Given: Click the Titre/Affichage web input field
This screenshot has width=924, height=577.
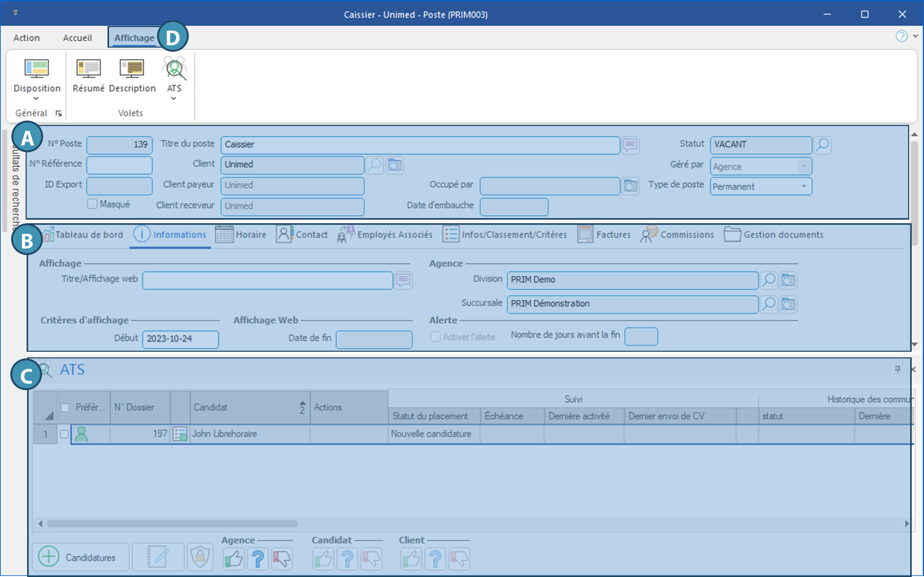Looking at the screenshot, I should click(x=267, y=281).
